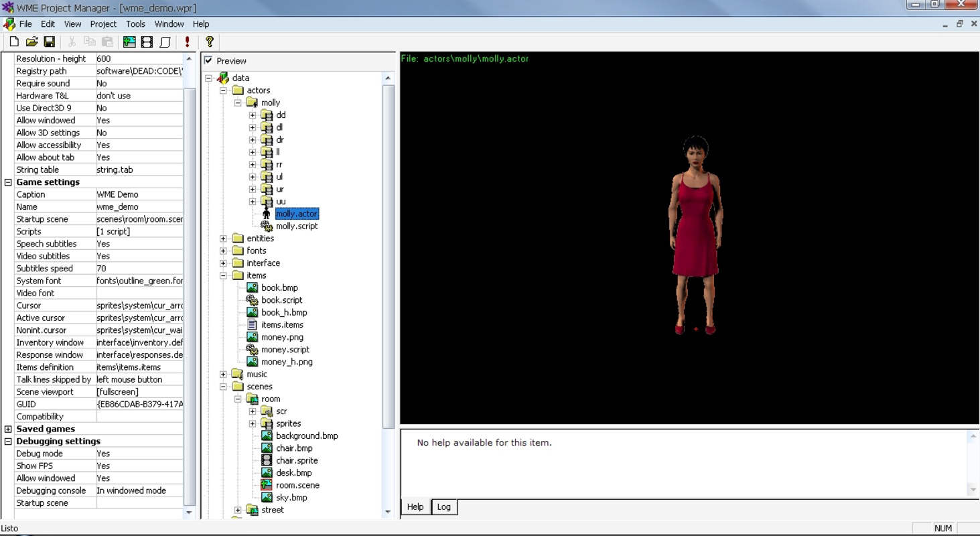Expand the entities folder
The height and width of the screenshot is (536, 980).
(x=224, y=238)
